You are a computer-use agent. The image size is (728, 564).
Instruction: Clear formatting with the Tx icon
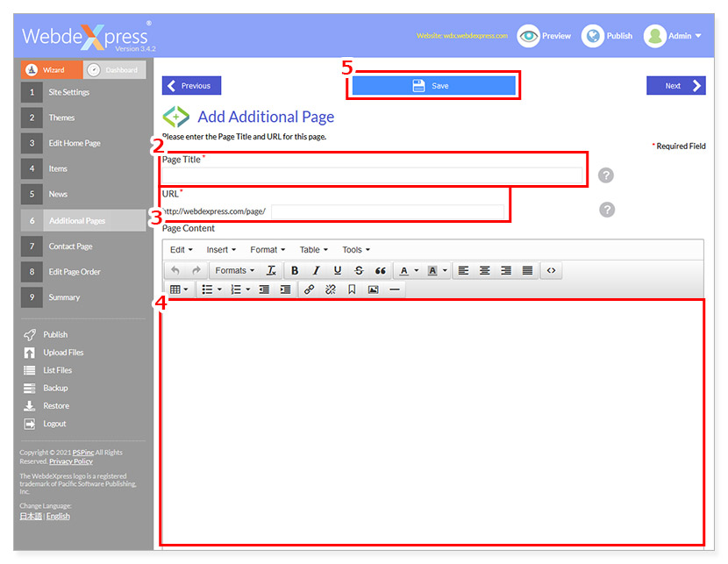(x=271, y=271)
